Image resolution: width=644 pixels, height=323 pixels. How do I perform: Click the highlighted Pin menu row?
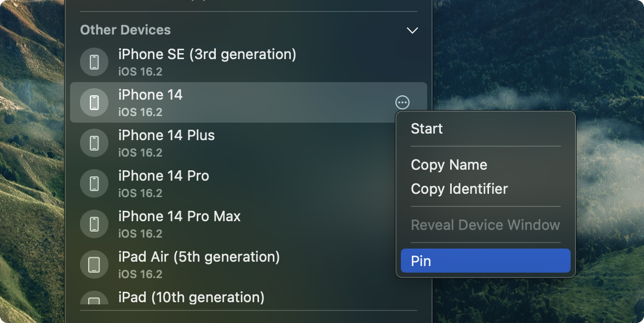[x=485, y=261]
